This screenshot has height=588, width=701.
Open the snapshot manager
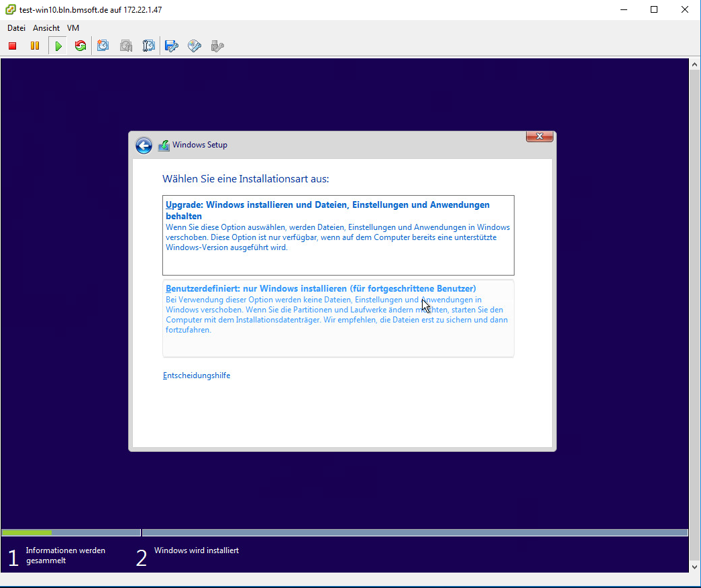pyautogui.click(x=148, y=46)
